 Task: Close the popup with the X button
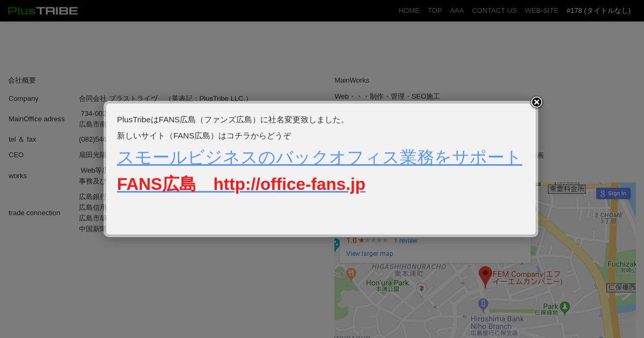(x=537, y=102)
